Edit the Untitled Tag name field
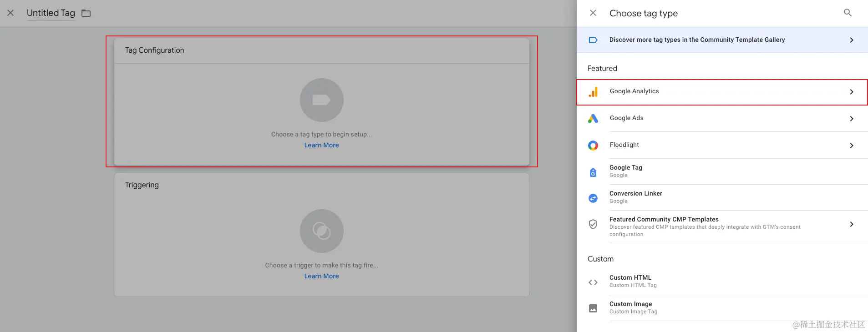 (x=51, y=13)
